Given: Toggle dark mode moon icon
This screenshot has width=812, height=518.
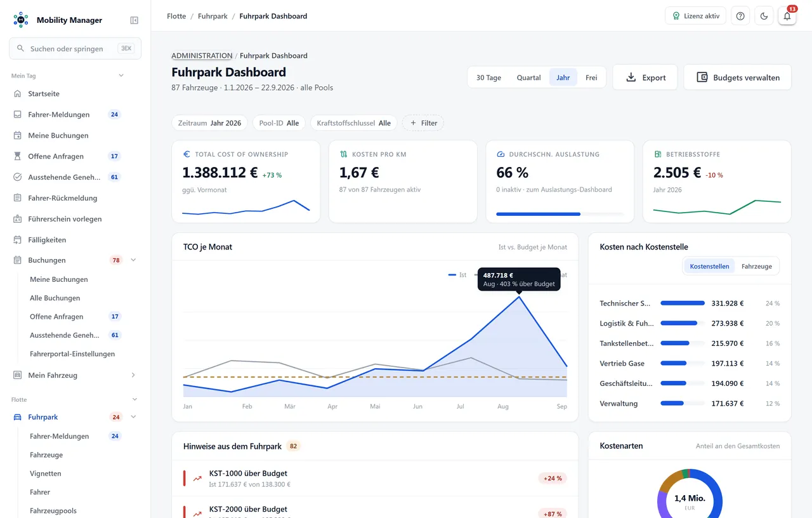Looking at the screenshot, I should tap(764, 16).
